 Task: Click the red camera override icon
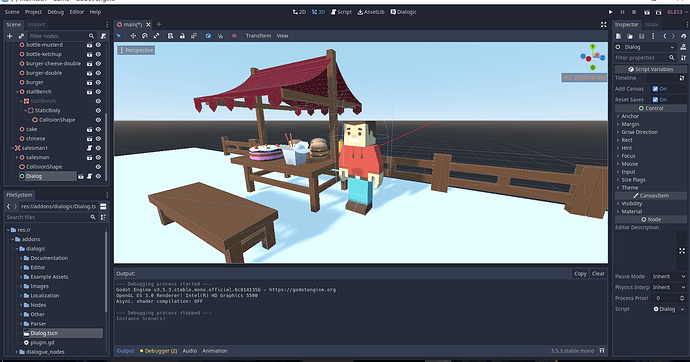coord(234,36)
